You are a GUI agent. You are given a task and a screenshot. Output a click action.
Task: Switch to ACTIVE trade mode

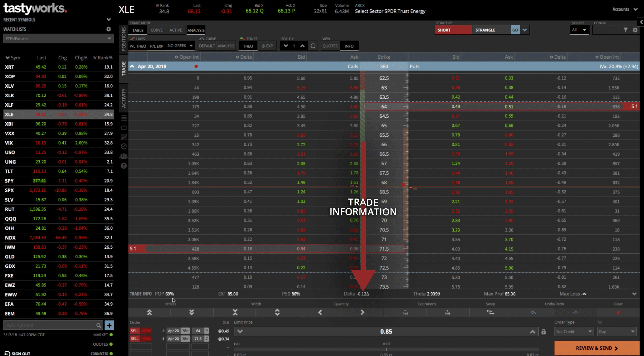pyautogui.click(x=176, y=30)
